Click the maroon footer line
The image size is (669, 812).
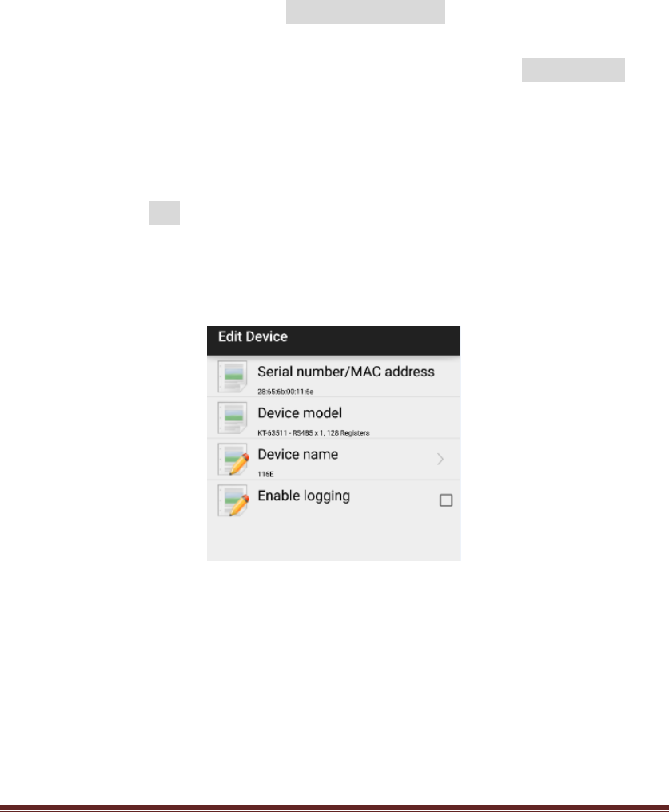pyautogui.click(x=334, y=808)
